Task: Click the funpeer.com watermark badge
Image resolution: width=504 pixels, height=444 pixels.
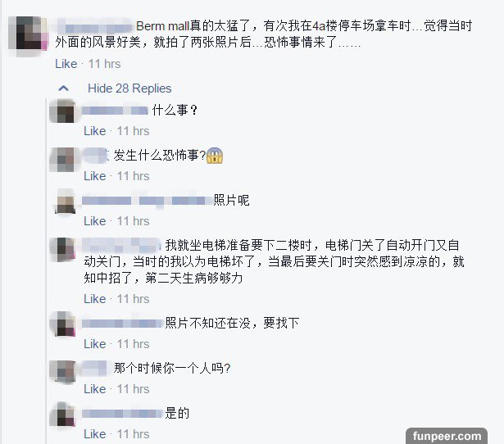Action: click(447, 436)
